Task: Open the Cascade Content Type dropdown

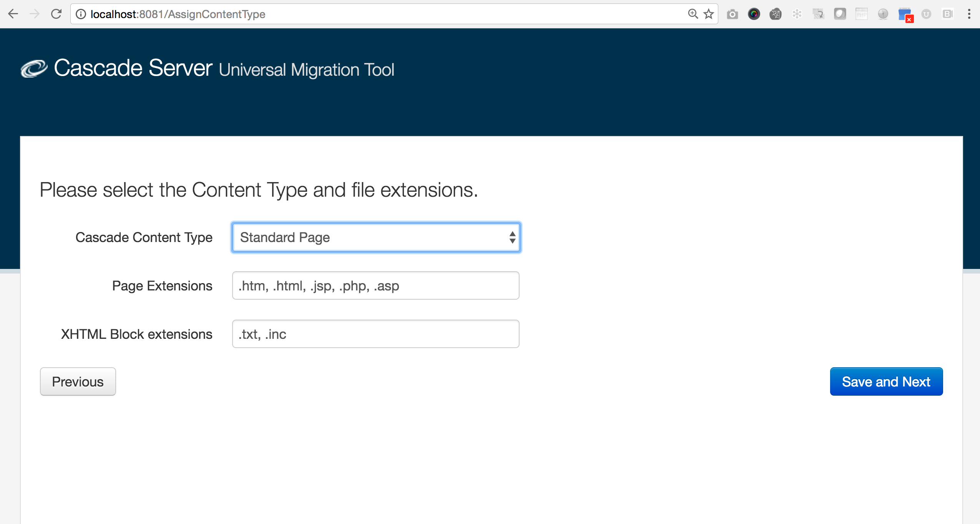Action: click(376, 237)
